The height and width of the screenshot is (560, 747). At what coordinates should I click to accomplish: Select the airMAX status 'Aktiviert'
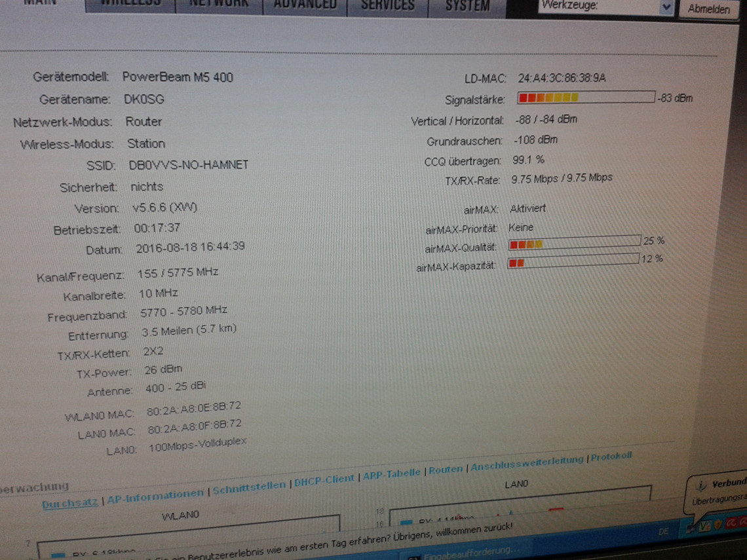coord(528,208)
